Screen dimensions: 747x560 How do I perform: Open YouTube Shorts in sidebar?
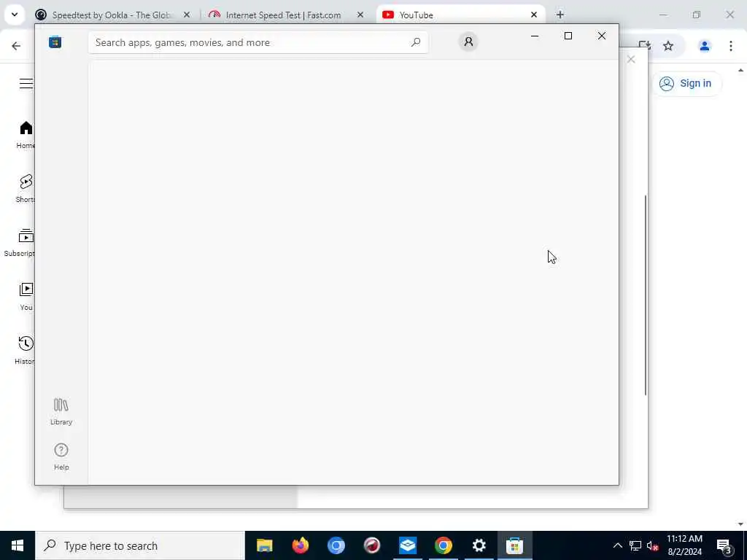pos(26,189)
